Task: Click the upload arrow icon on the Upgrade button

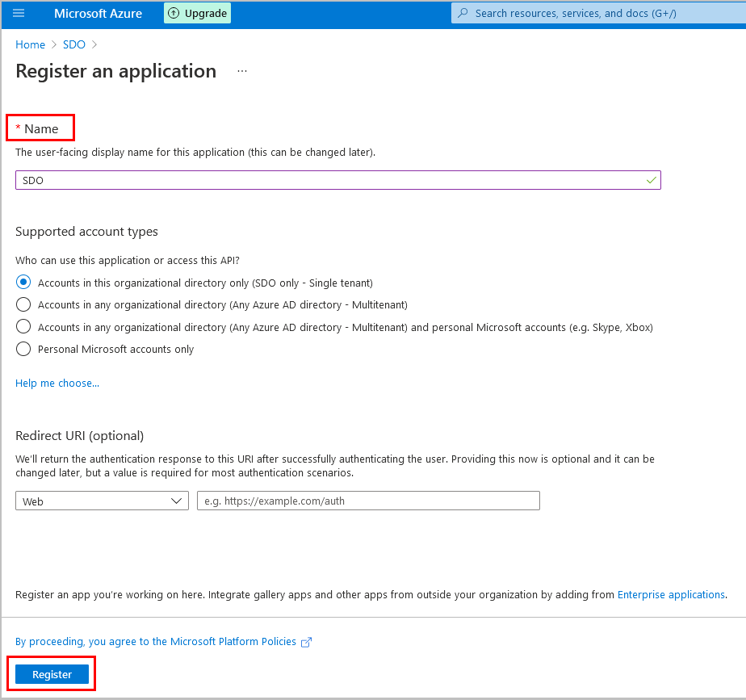Action: pyautogui.click(x=174, y=14)
